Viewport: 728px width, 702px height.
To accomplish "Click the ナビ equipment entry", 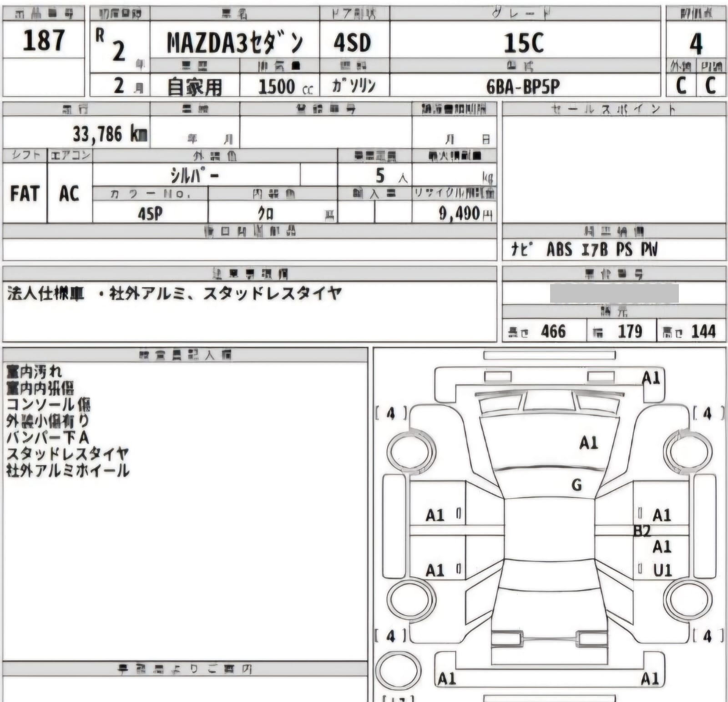I will (x=522, y=249).
